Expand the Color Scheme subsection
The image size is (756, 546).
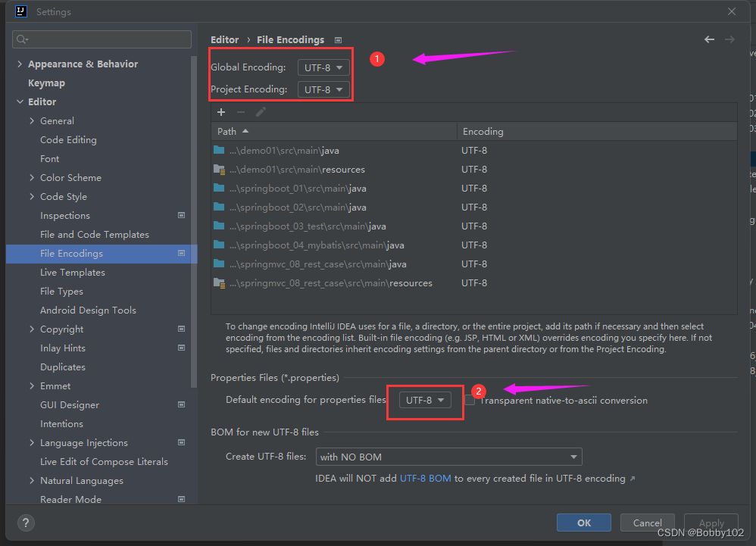[32, 177]
